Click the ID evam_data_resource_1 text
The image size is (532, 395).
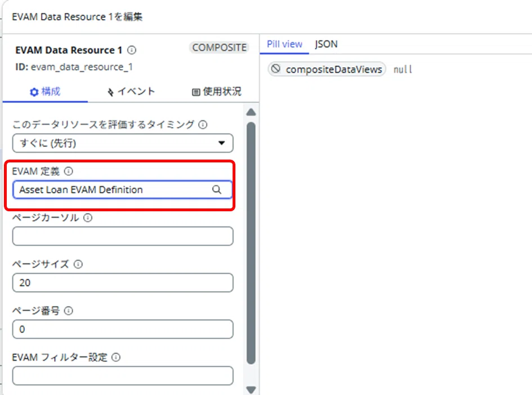pyautogui.click(x=74, y=67)
